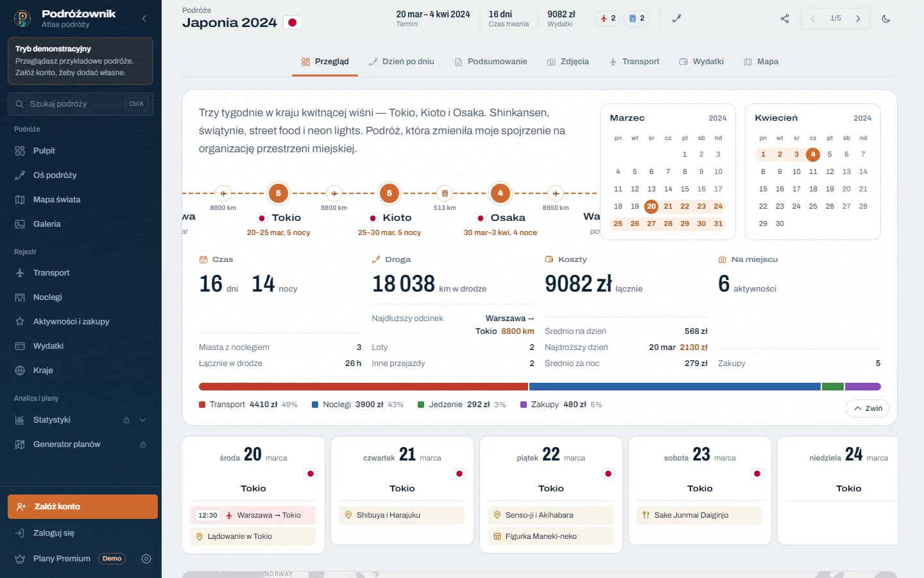Click the flights count badge
The height and width of the screenshot is (578, 924).
[608, 19]
